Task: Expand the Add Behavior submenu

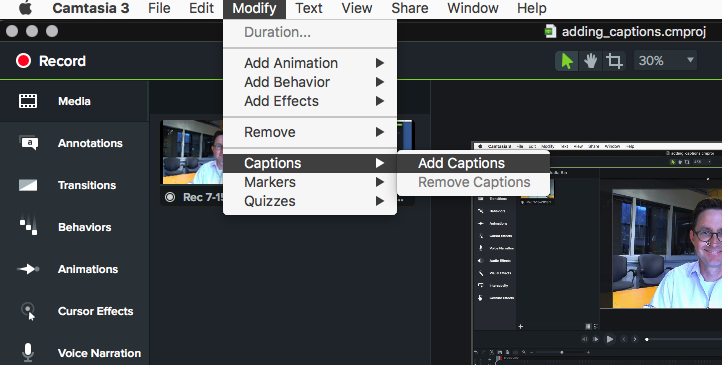Action: [310, 82]
